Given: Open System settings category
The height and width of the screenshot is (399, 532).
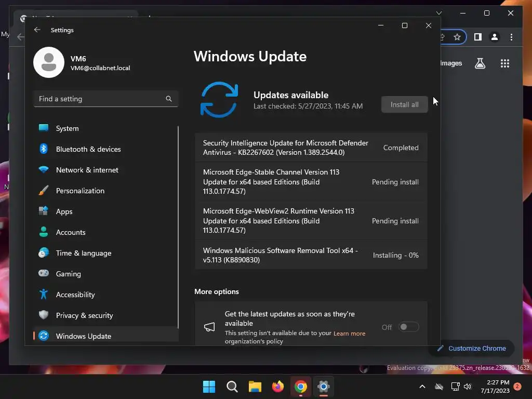Looking at the screenshot, I should (106, 128).
